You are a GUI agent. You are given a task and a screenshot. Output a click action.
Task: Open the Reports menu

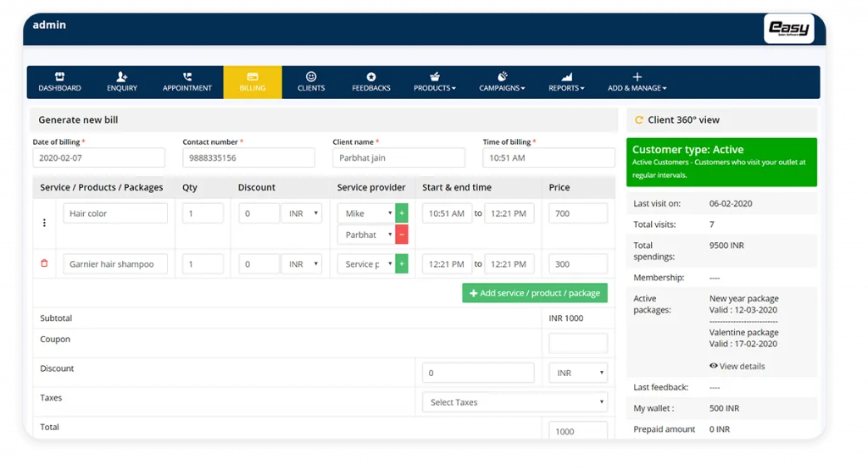[x=566, y=82]
